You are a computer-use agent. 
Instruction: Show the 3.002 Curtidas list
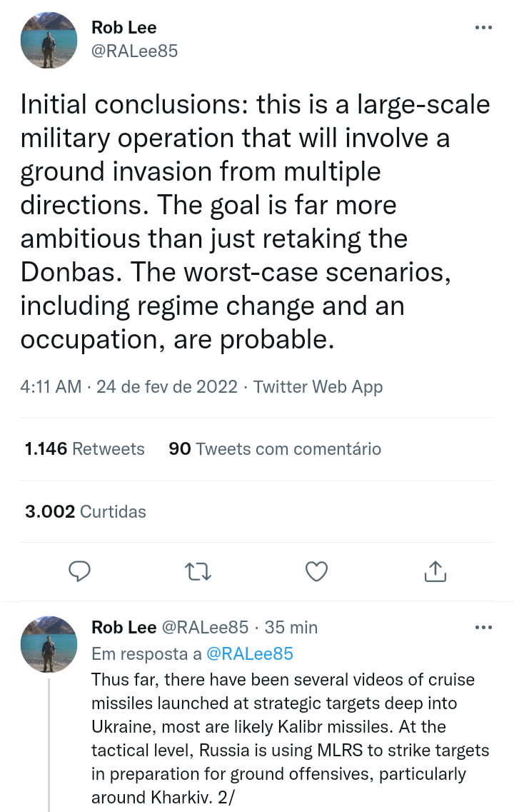click(86, 512)
